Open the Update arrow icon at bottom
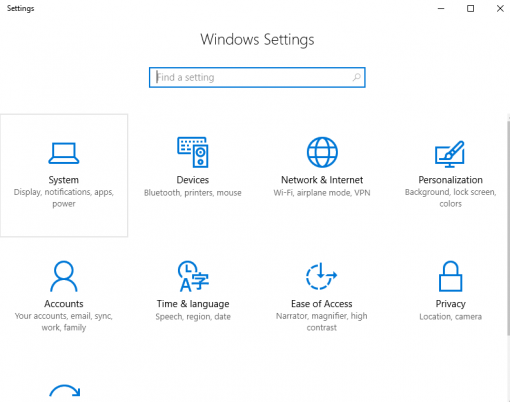Viewport: 510px width, 402px height. (65, 391)
